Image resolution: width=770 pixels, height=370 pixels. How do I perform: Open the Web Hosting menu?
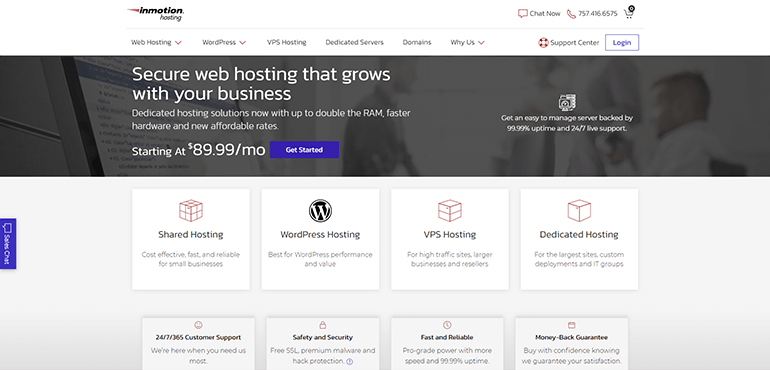point(151,42)
